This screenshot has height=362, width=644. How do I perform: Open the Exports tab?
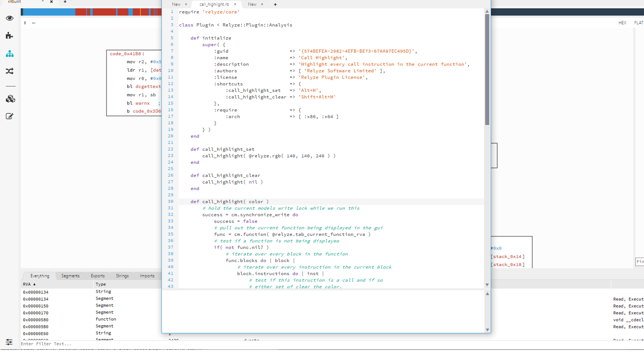coord(98,276)
